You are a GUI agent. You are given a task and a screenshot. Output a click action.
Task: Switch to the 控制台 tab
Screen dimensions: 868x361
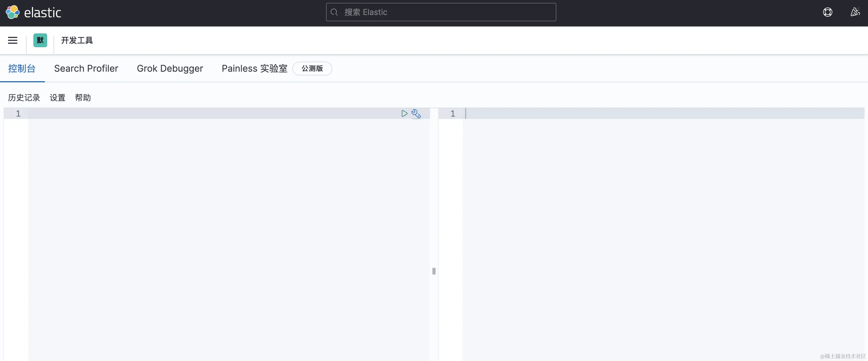click(22, 69)
